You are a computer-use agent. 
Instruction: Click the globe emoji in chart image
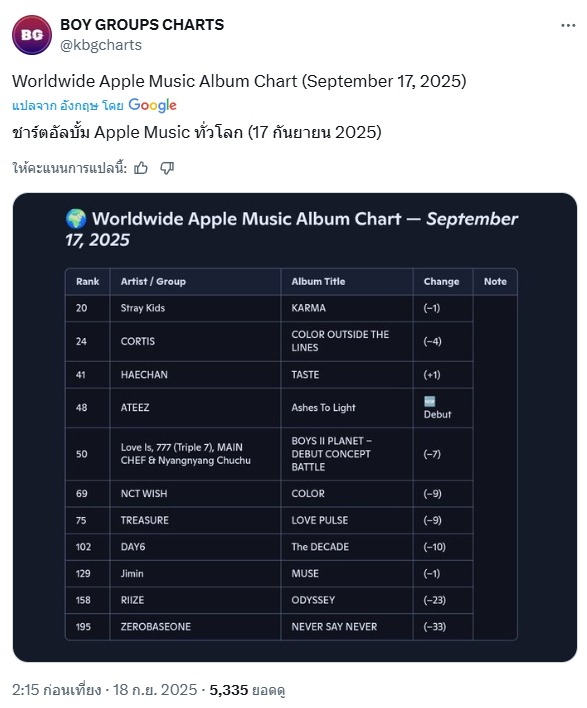point(76,219)
